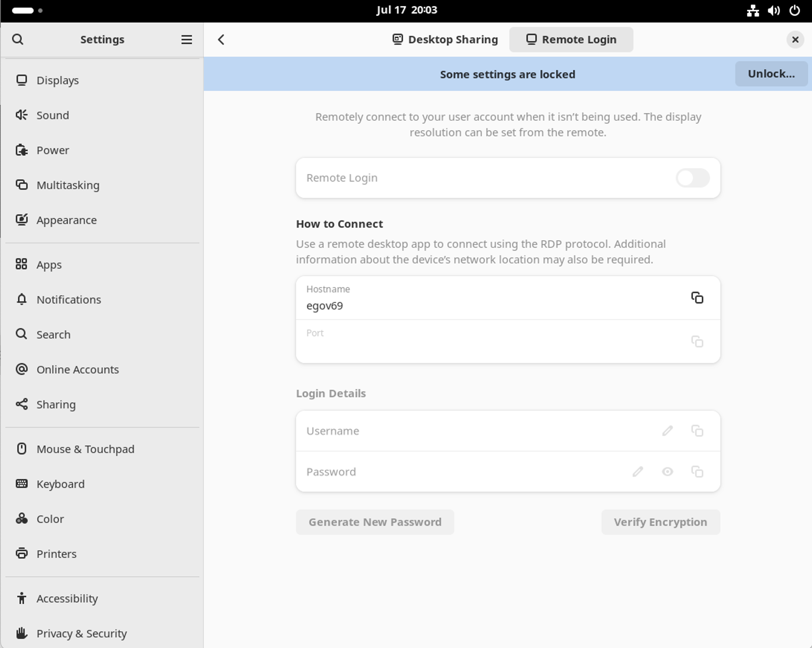Image resolution: width=812 pixels, height=648 pixels.
Task: Switch to the Desktop Sharing tab
Action: 445,39
